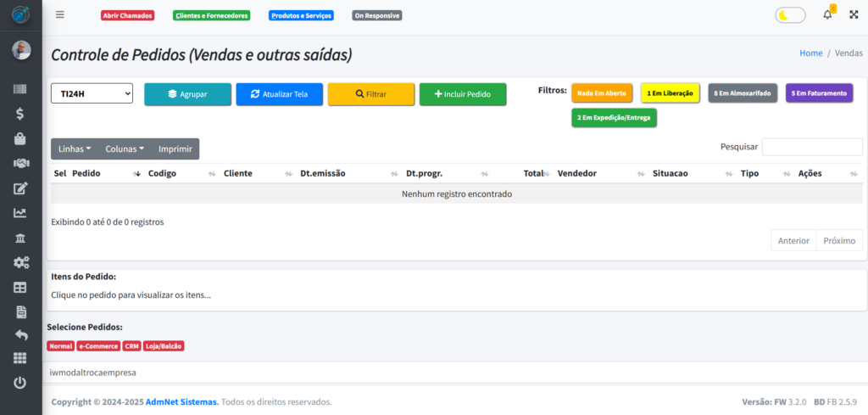Click the bank building icon in the sidebar
Screen dimensions: 868x415
(x=20, y=238)
